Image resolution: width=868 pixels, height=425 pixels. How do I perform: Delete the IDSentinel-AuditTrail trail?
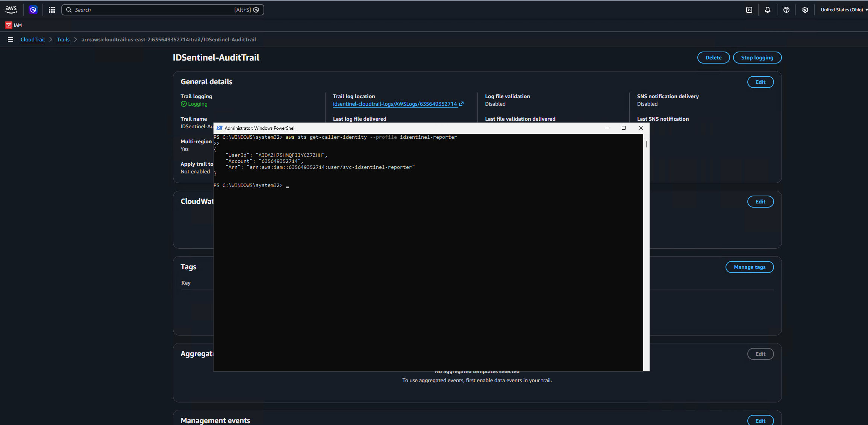click(713, 58)
